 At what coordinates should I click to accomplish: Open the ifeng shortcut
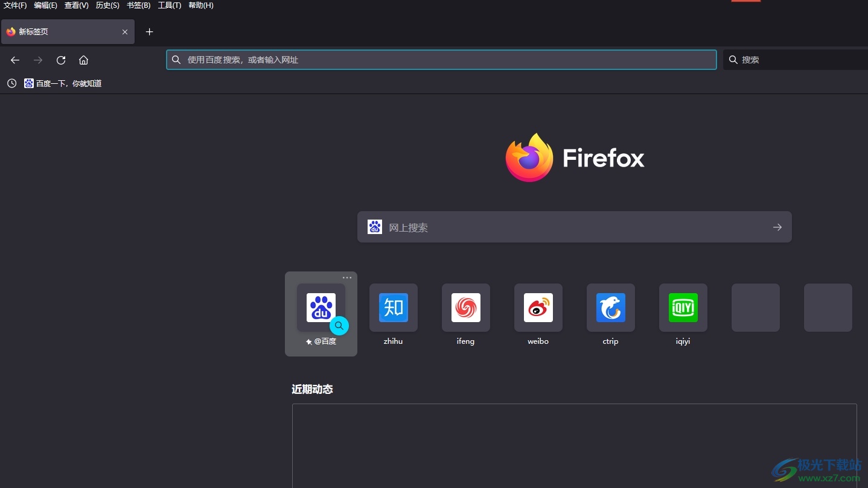click(466, 308)
